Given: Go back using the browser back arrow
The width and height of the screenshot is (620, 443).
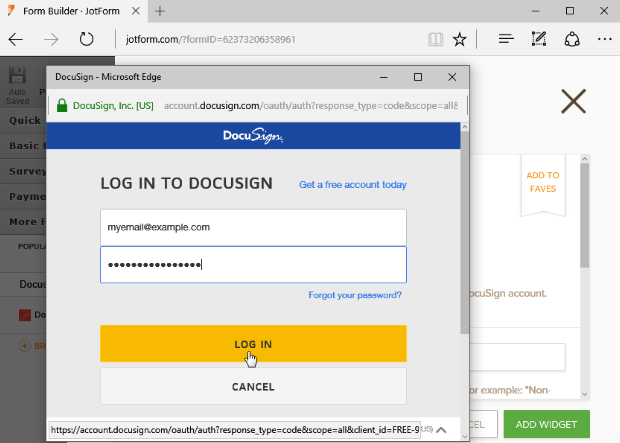Looking at the screenshot, I should point(16,40).
